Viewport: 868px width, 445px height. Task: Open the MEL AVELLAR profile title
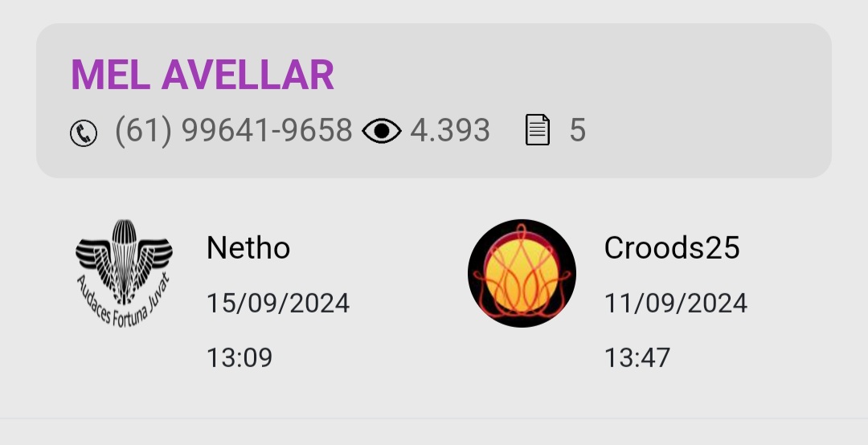tap(203, 75)
